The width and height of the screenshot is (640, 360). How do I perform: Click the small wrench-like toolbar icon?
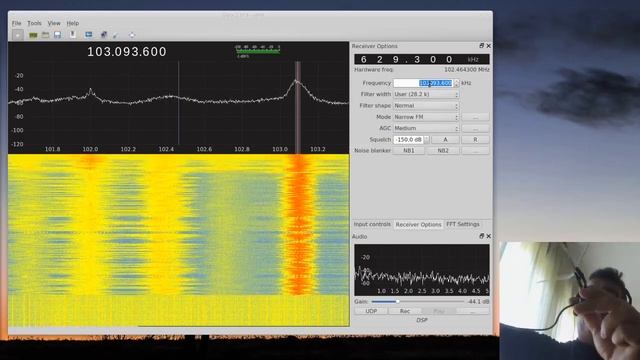coord(116,36)
